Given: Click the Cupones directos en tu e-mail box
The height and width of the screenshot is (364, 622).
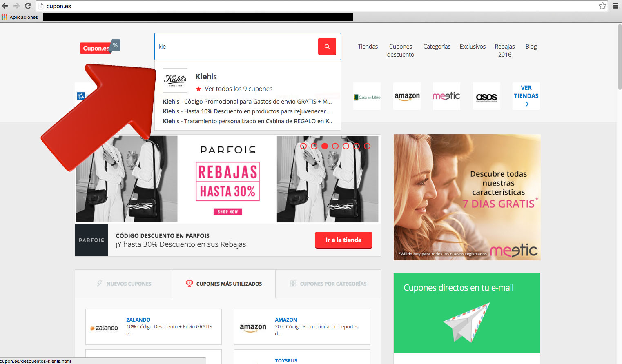Looking at the screenshot, I should point(467,313).
